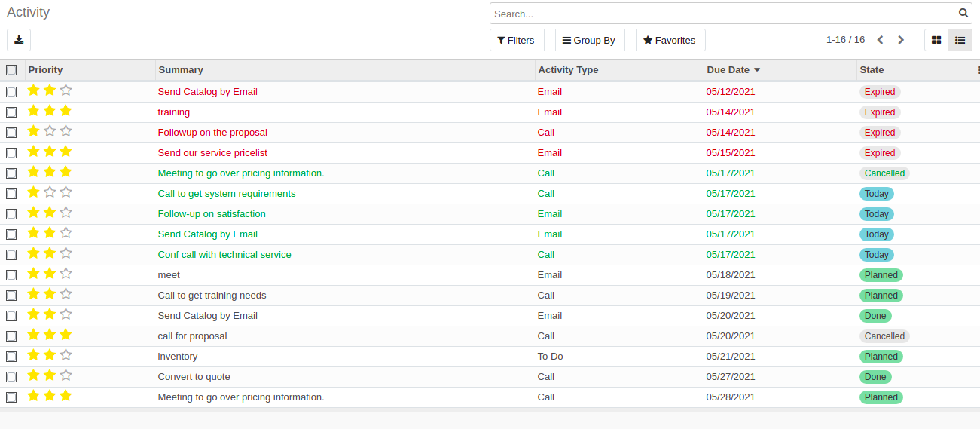Expand the Group By dropdown
The image size is (980, 429).
click(x=589, y=40)
